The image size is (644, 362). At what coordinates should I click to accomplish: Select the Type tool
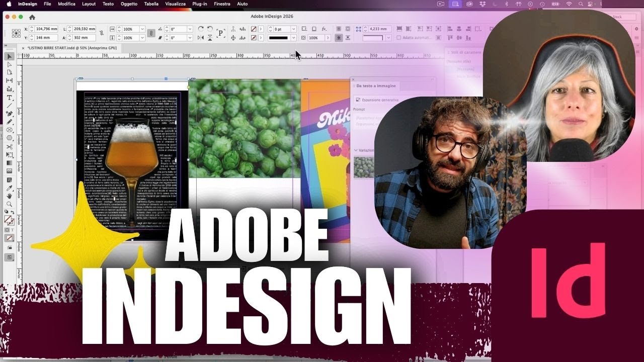pos(9,98)
